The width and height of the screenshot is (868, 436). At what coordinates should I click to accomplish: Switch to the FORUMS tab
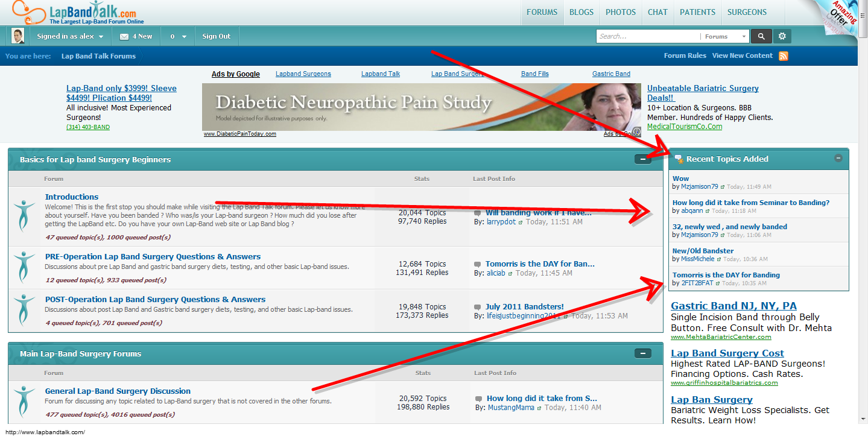coord(542,12)
